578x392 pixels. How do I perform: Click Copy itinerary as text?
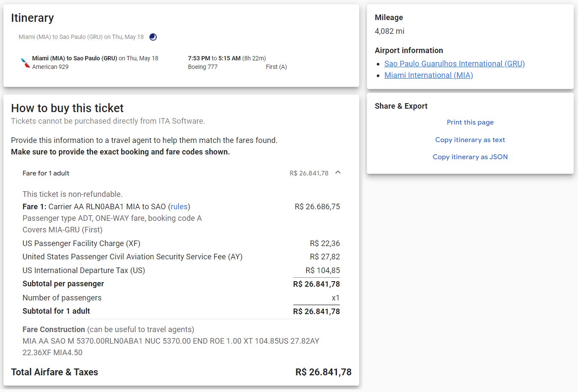click(470, 140)
